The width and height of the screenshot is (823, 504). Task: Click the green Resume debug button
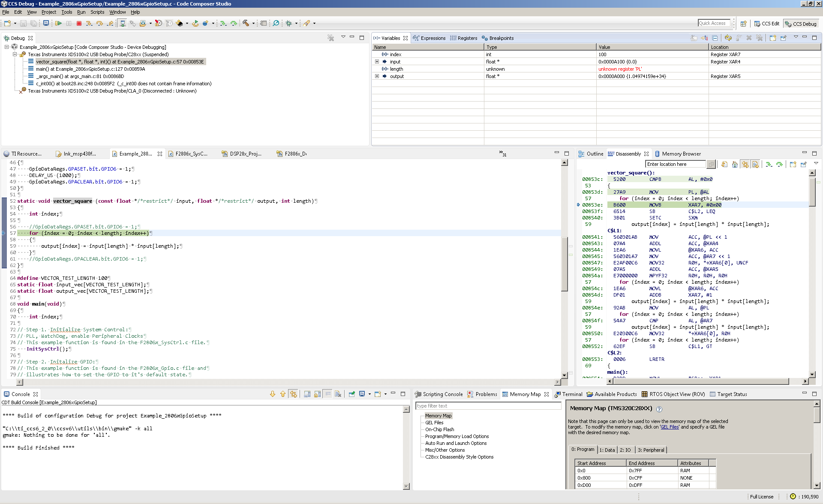coord(58,24)
